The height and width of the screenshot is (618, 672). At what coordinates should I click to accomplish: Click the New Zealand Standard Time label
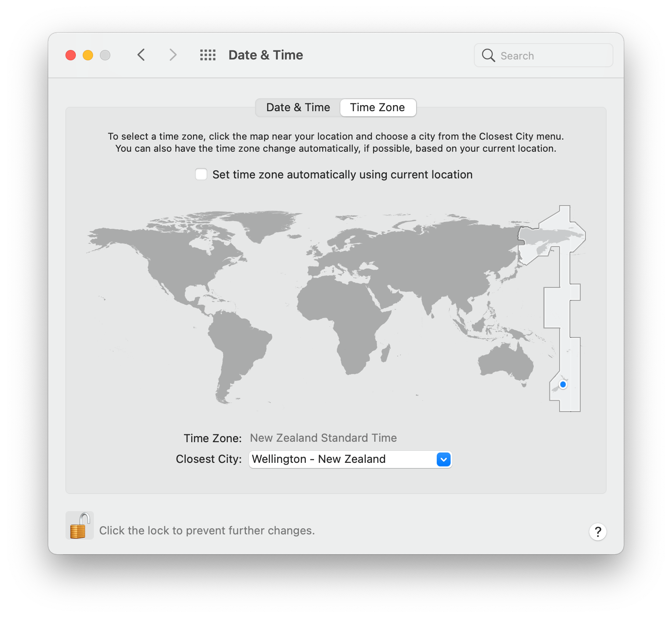click(323, 438)
